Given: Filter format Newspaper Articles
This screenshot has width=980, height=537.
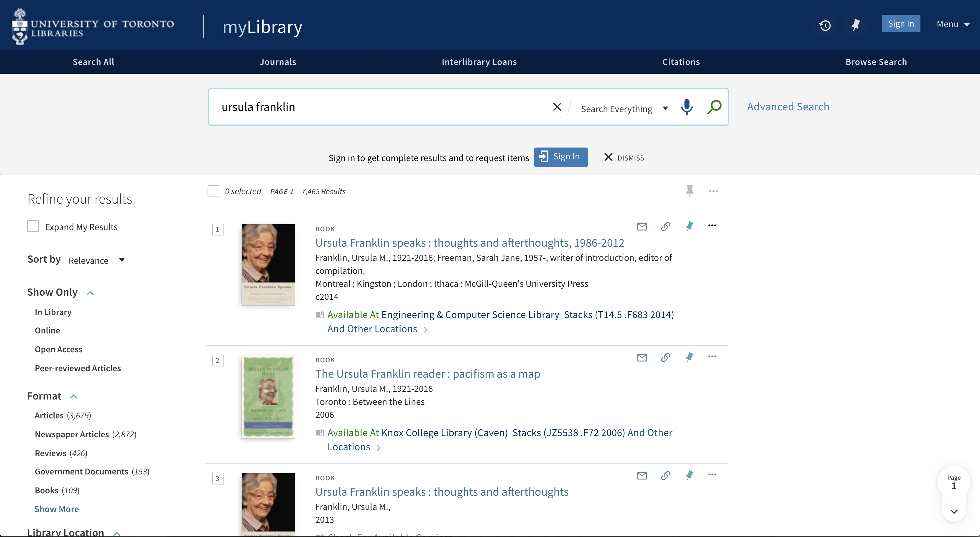Looking at the screenshot, I should 85,434.
